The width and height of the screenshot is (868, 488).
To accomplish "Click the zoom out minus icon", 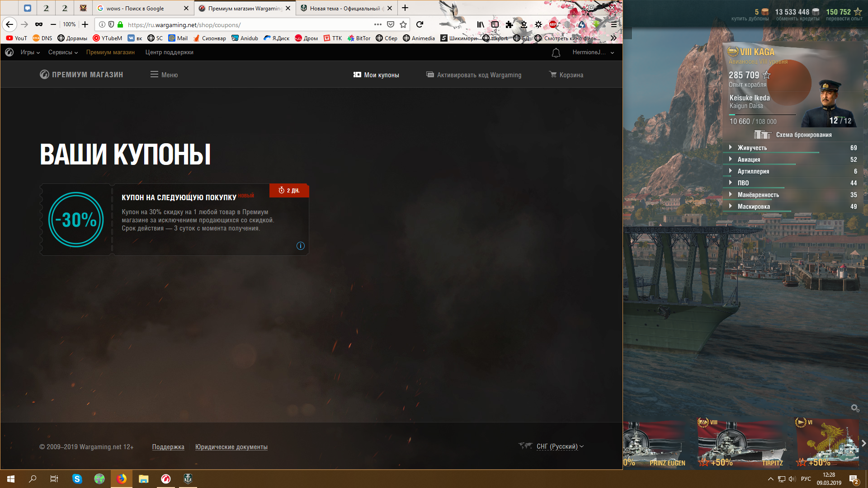I will point(53,24).
